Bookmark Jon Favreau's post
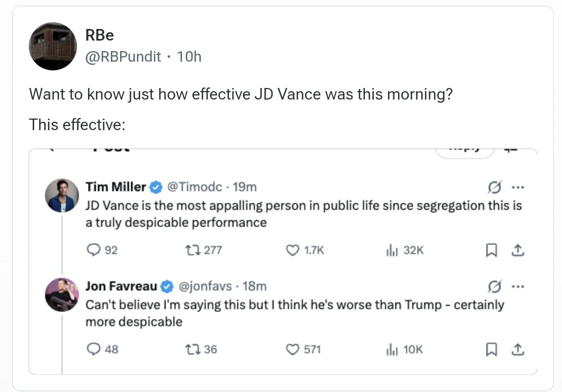 tap(491, 349)
